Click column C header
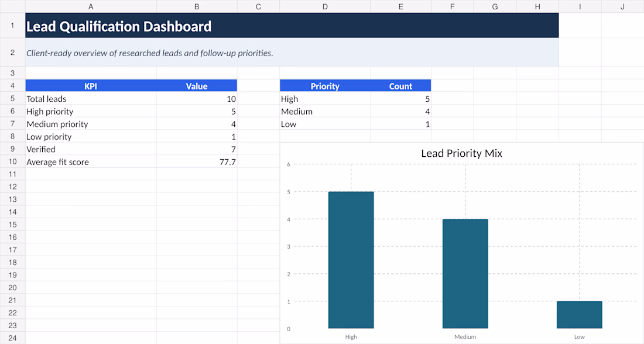This screenshot has height=344, width=644. (258, 6)
